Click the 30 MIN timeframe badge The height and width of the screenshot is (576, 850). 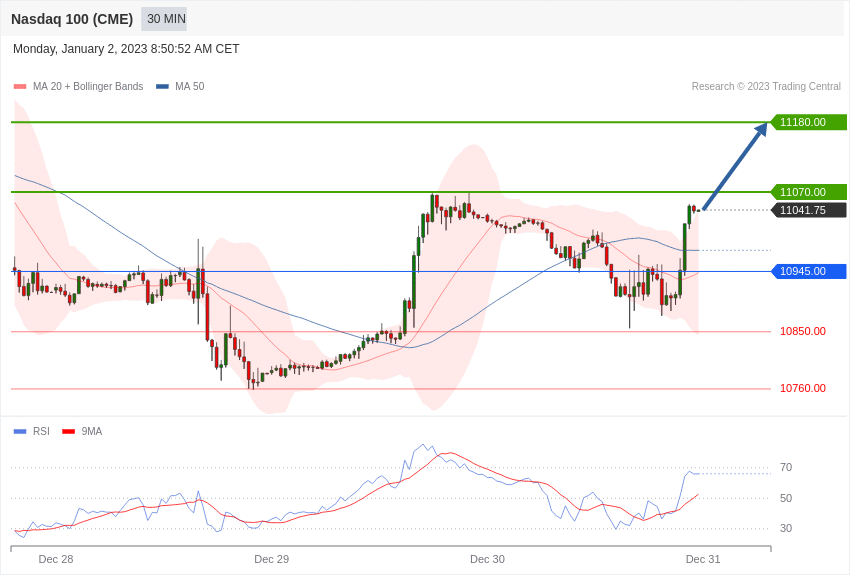[x=164, y=19]
